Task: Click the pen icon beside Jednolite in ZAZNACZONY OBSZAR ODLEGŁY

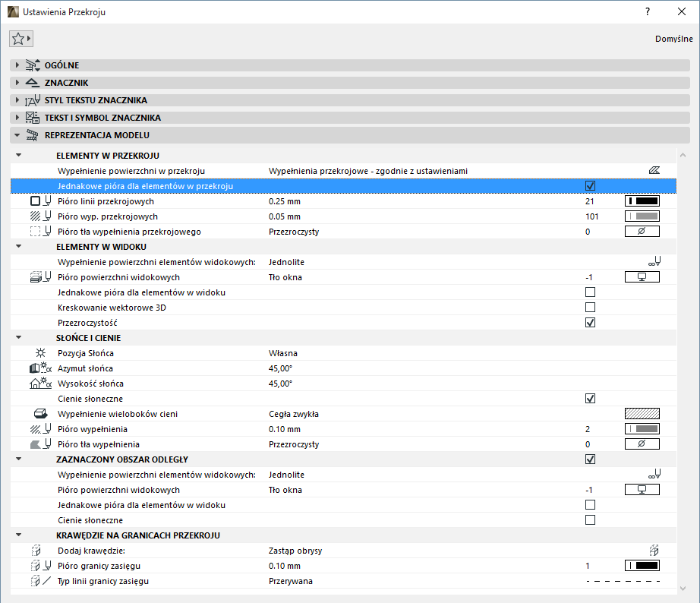Action: [x=654, y=475]
